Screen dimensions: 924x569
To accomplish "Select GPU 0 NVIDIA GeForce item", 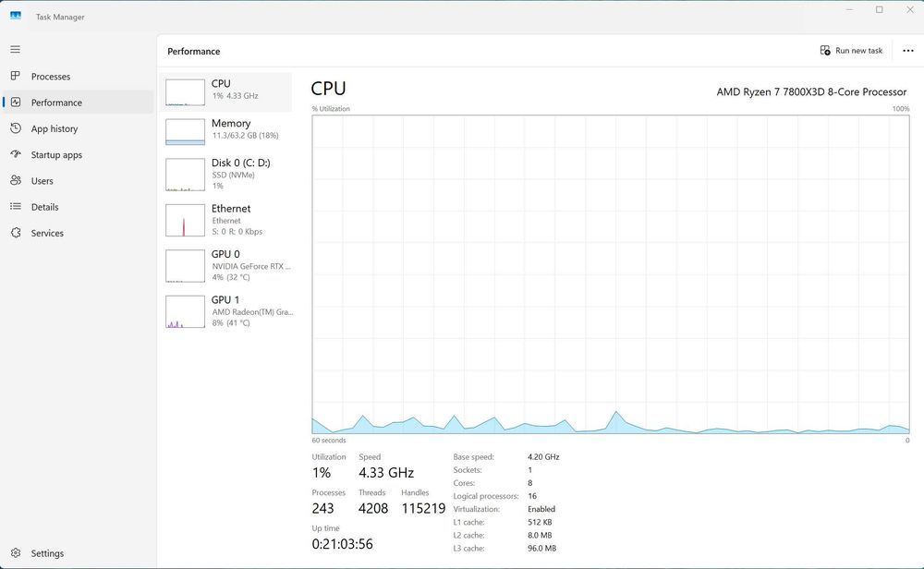I will coord(225,266).
